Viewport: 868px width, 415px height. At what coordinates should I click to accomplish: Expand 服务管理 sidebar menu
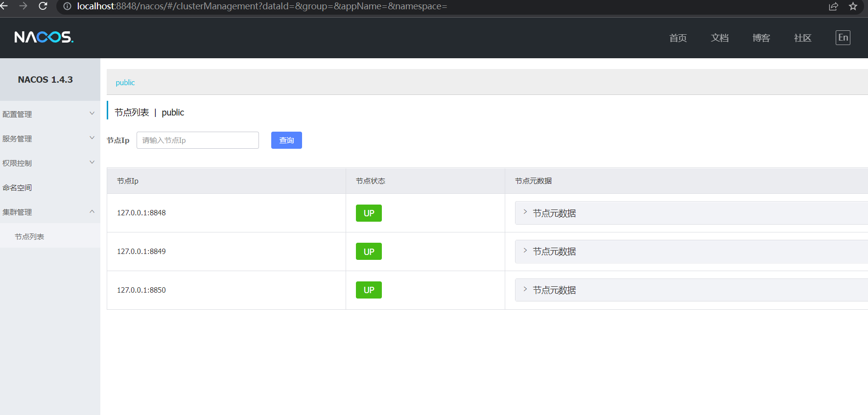point(50,138)
